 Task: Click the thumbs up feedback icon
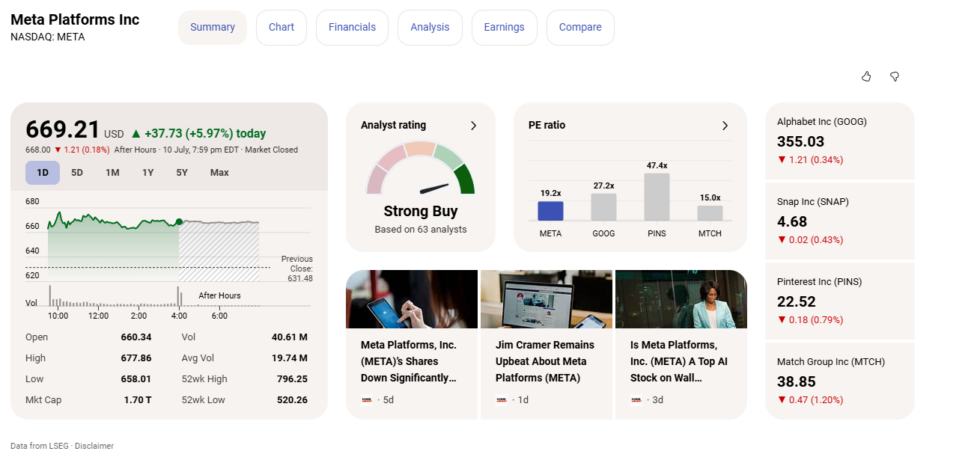[x=866, y=76]
